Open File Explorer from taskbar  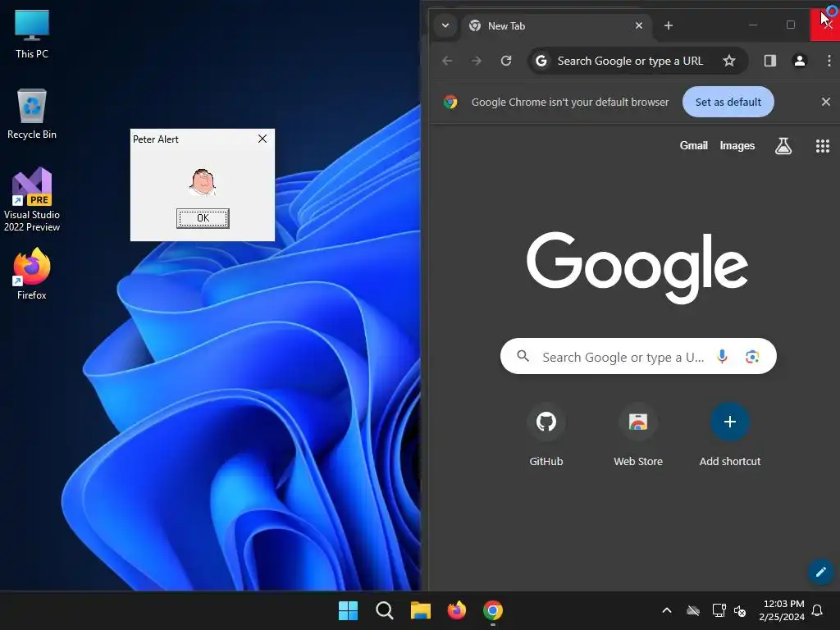pos(421,610)
